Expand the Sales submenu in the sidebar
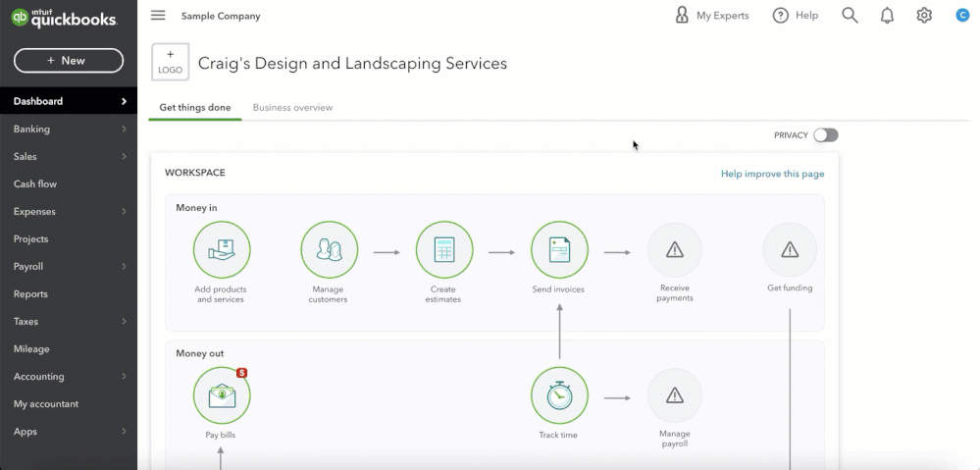 69,156
